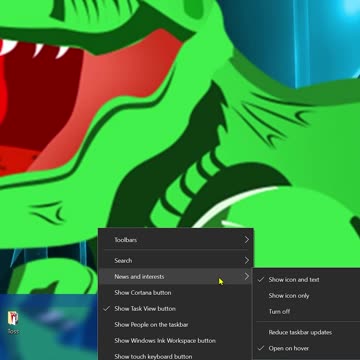Enable Show People on the taskbar

tap(176, 324)
